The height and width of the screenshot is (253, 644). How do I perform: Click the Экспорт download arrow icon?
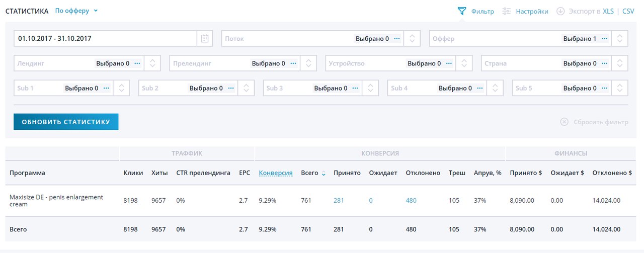coord(560,11)
